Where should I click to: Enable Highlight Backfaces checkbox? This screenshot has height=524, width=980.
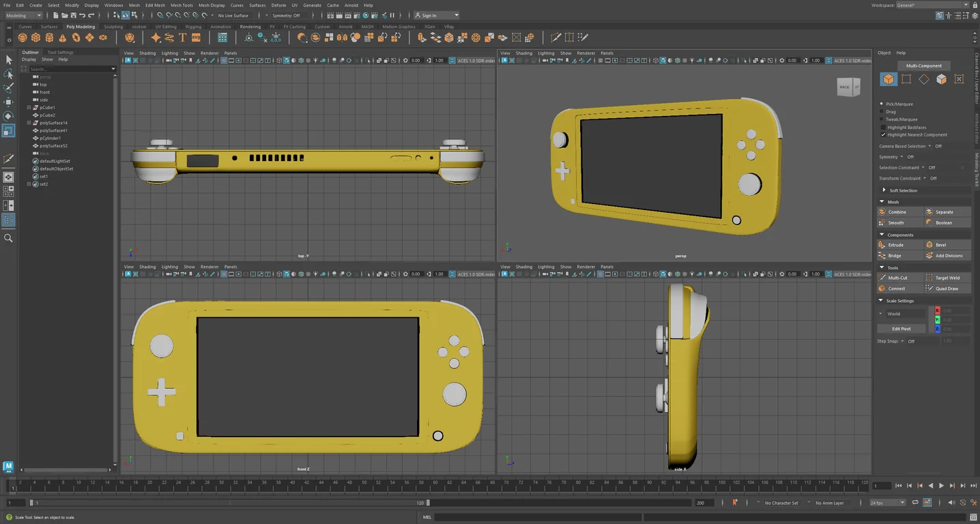click(883, 127)
